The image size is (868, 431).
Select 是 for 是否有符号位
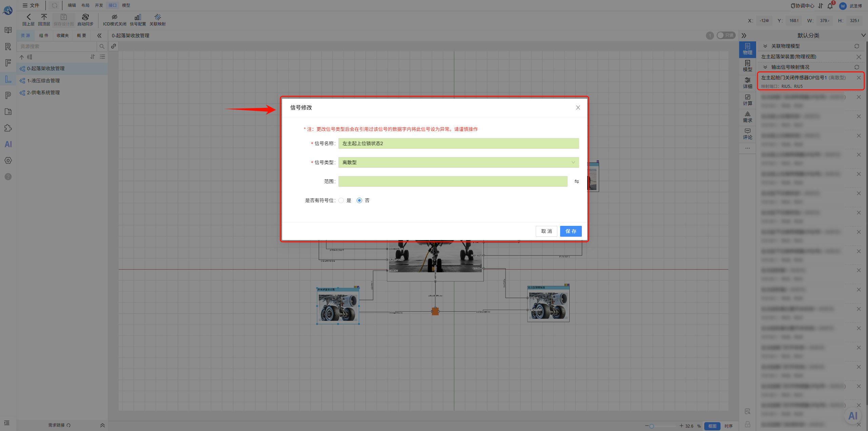click(341, 200)
